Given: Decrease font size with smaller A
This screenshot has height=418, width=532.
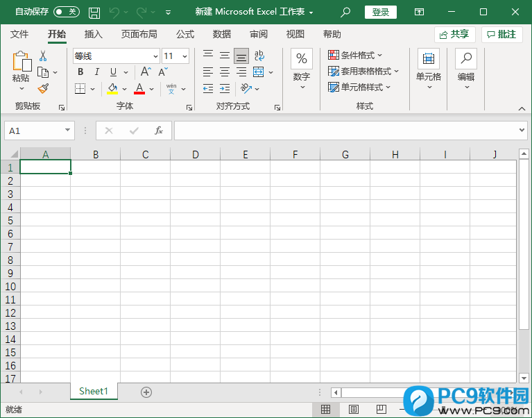Looking at the screenshot, I should pyautogui.click(x=163, y=72).
